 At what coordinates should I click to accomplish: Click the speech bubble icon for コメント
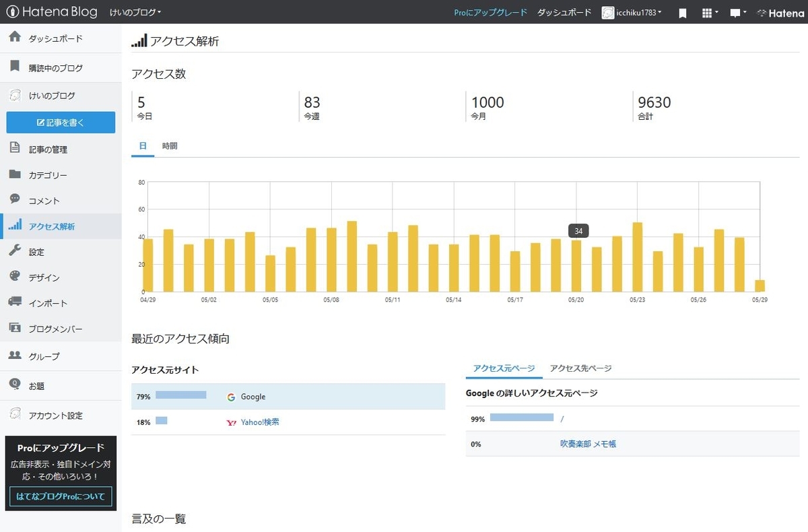pos(15,199)
